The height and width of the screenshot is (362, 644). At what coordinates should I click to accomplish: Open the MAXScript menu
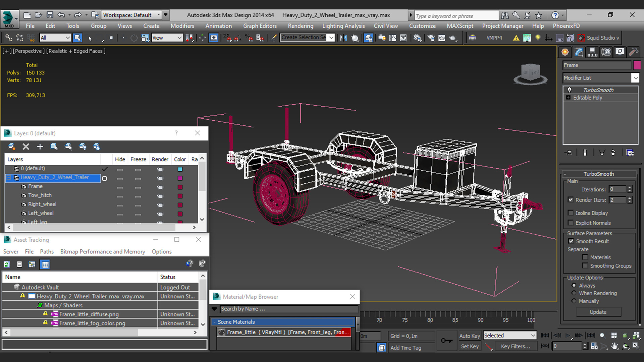pyautogui.click(x=460, y=26)
